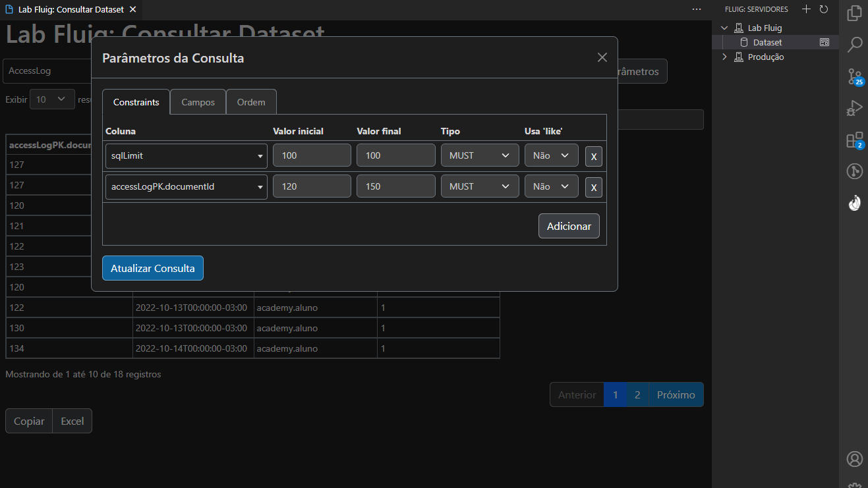Select page 1 in pagination
Image resolution: width=868 pixels, height=488 pixels.
point(616,394)
